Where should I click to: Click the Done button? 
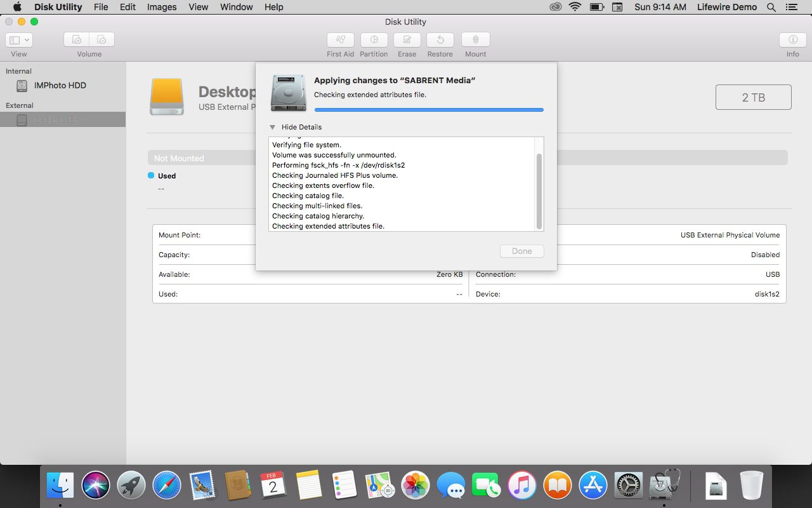(x=521, y=251)
